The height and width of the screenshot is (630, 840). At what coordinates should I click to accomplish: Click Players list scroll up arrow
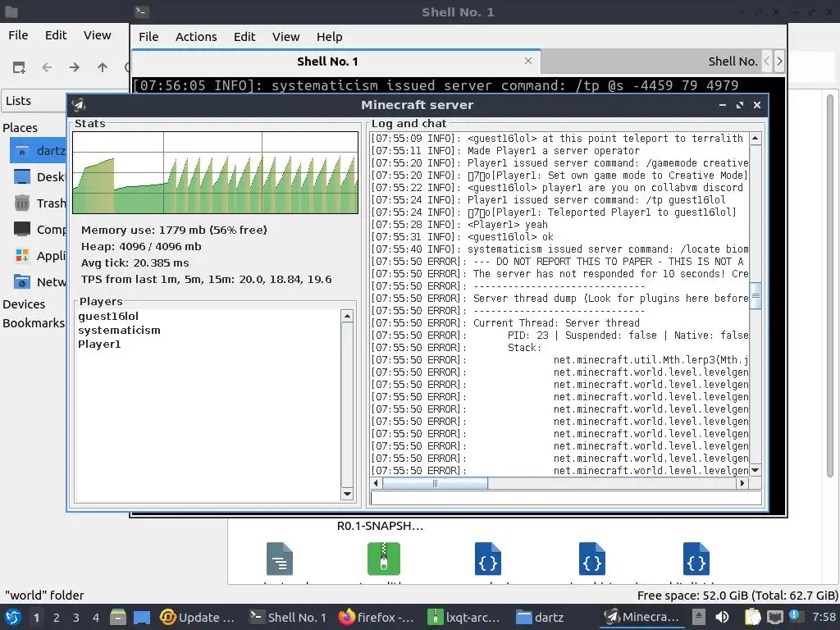click(x=347, y=316)
